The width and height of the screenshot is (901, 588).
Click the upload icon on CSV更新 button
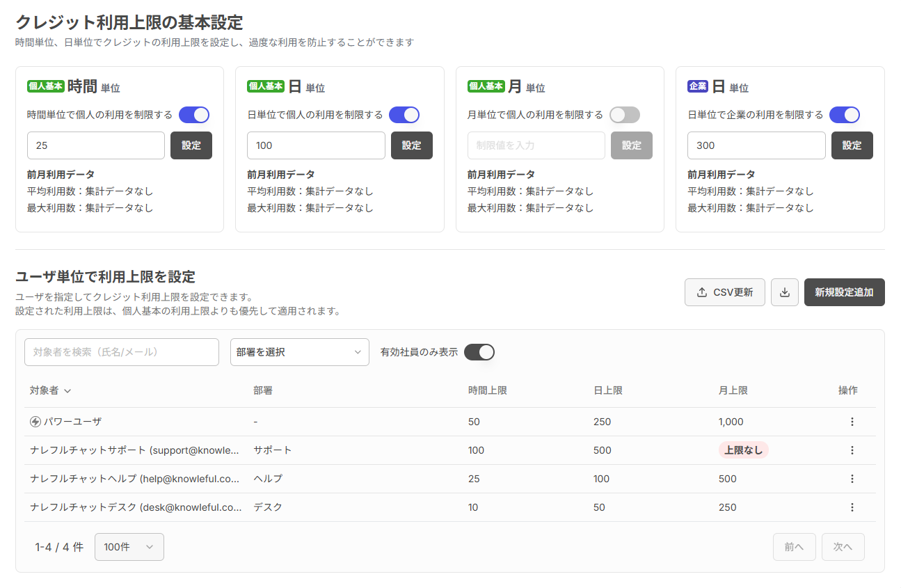(702, 292)
